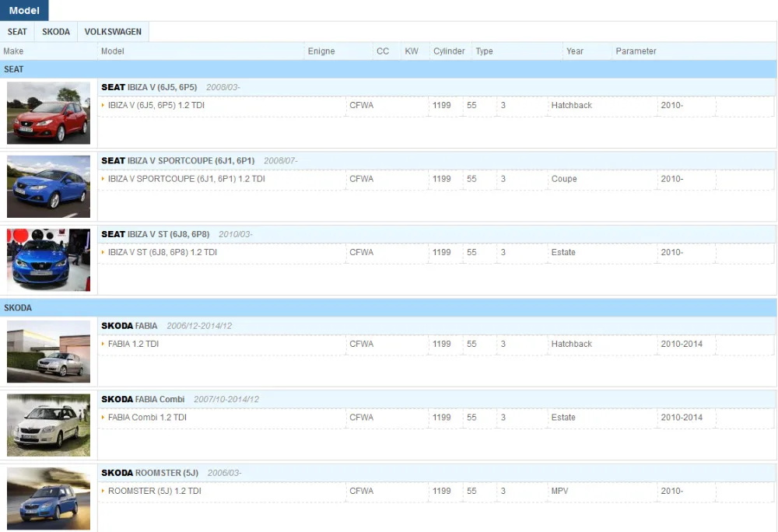Viewport: 778px width, 532px height.
Task: Click the Model column header
Action: pyautogui.click(x=113, y=51)
